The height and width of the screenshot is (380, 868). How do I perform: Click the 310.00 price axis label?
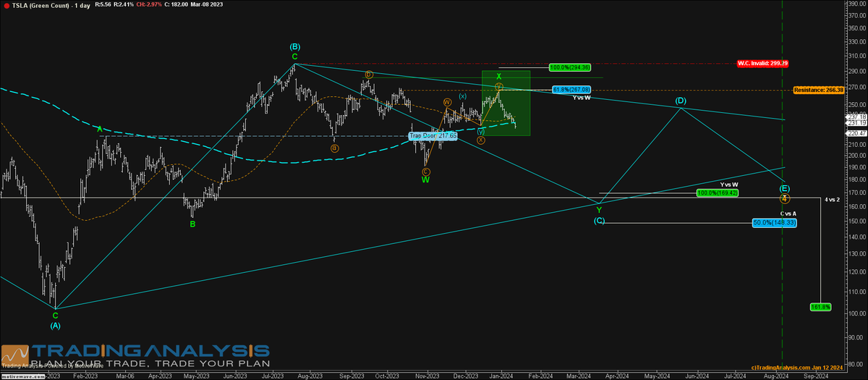pyautogui.click(x=858, y=55)
